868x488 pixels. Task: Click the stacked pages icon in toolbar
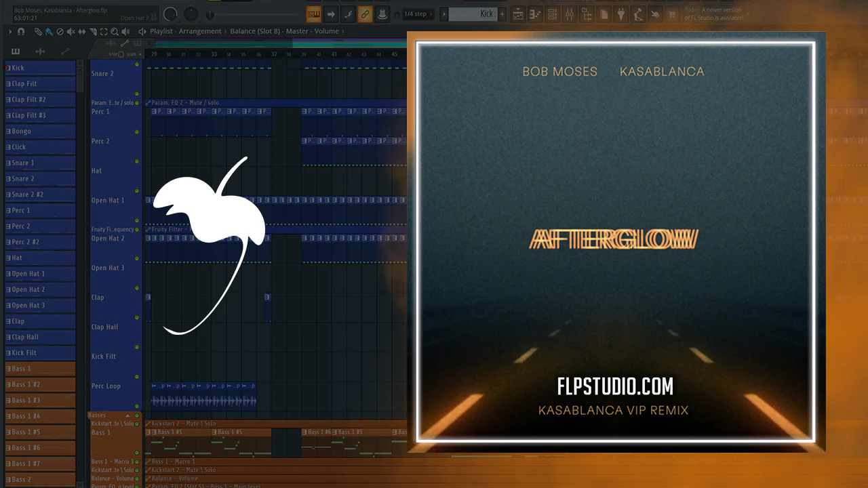pyautogui.click(x=604, y=14)
